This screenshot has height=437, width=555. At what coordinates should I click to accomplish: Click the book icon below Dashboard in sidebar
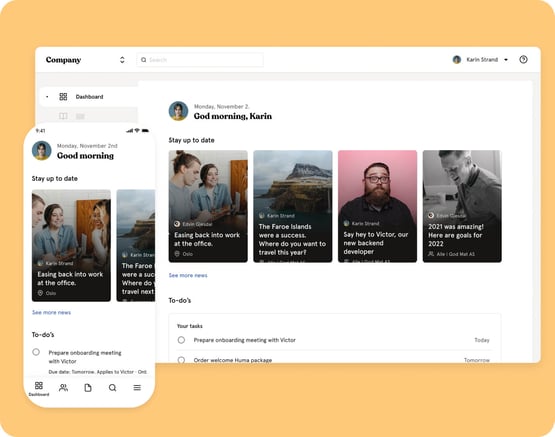tap(63, 116)
